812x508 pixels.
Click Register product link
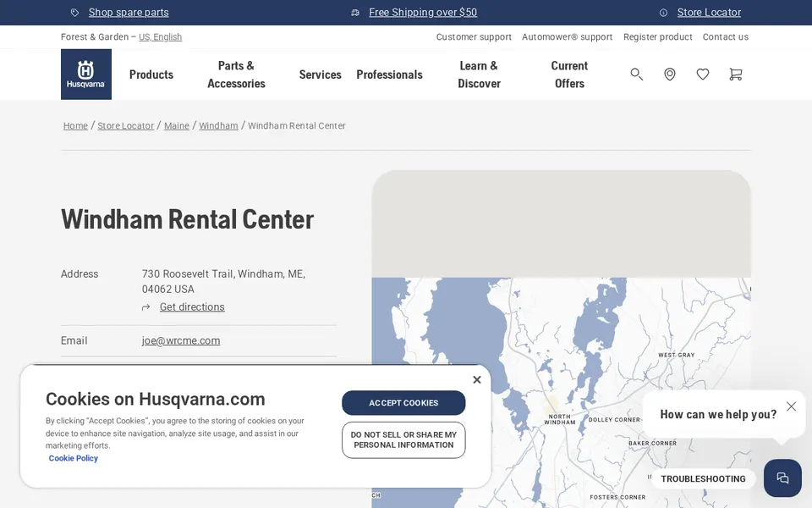(x=658, y=36)
